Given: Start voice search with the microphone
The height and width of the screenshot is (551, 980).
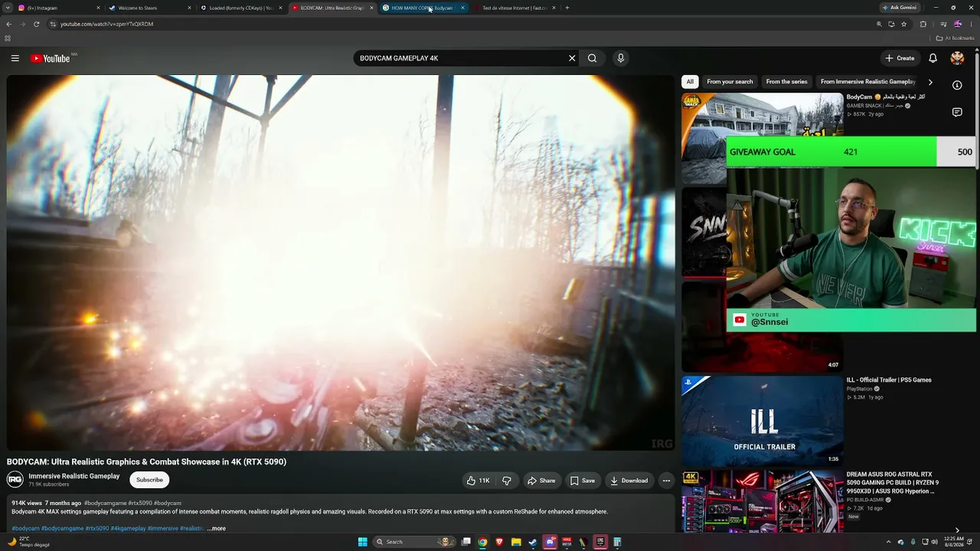Looking at the screenshot, I should pyautogui.click(x=621, y=58).
